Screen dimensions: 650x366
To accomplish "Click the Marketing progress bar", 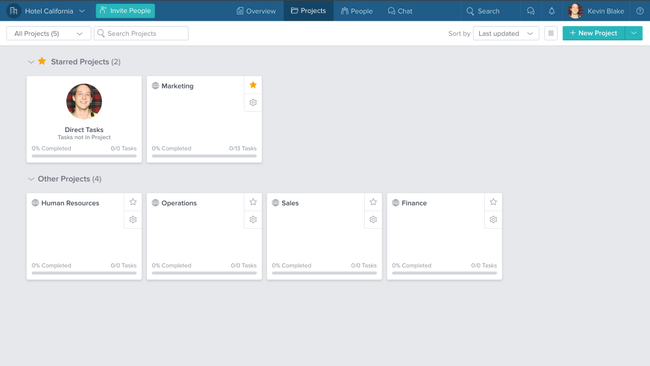I will click(x=204, y=156).
